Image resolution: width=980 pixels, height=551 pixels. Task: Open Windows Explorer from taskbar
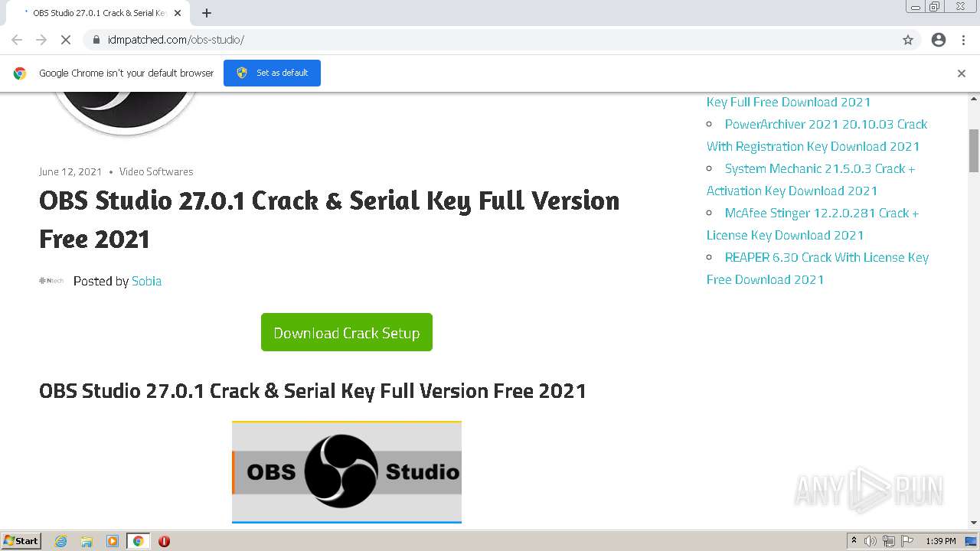pyautogui.click(x=87, y=541)
